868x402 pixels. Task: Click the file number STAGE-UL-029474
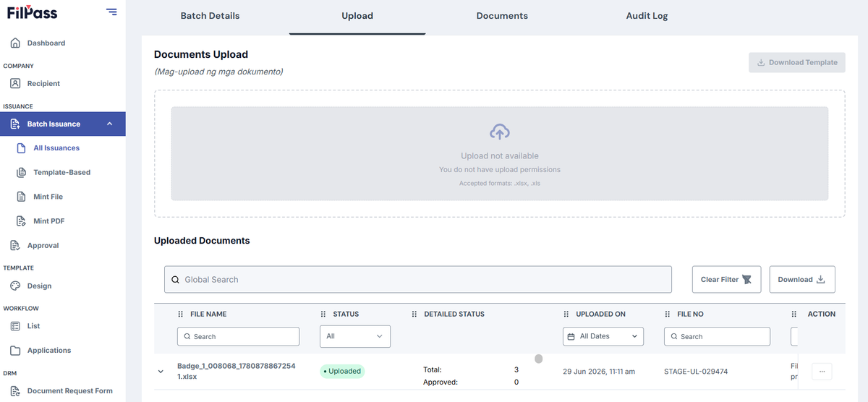point(696,372)
